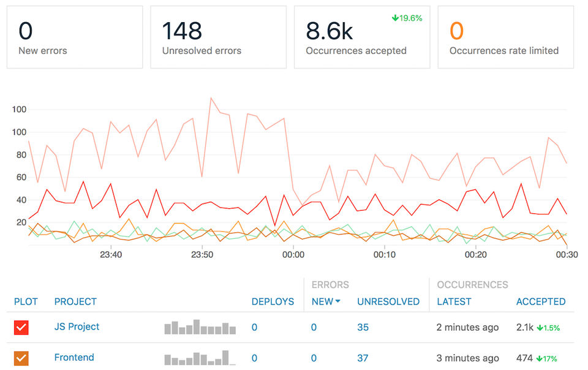
Task: Click the 23:40 time axis label
Action: point(111,255)
